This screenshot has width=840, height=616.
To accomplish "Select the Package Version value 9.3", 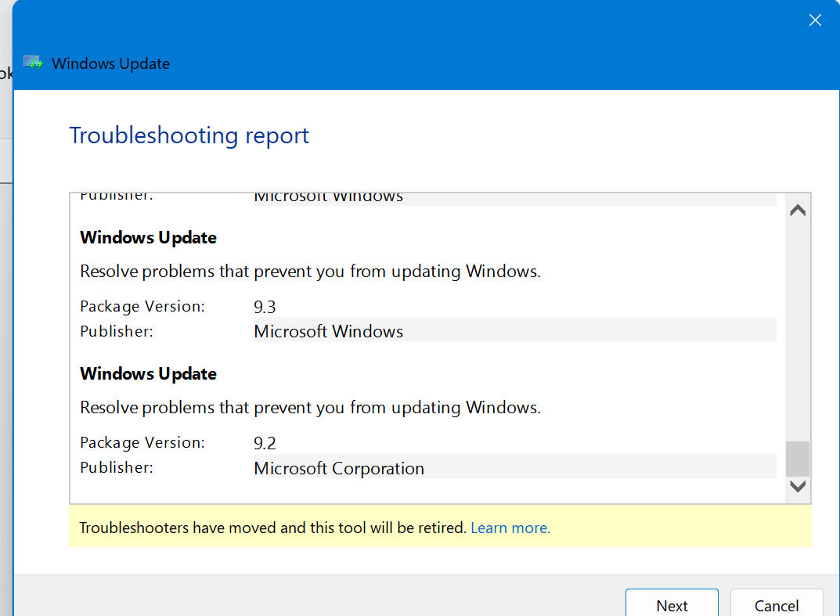I will click(265, 307).
